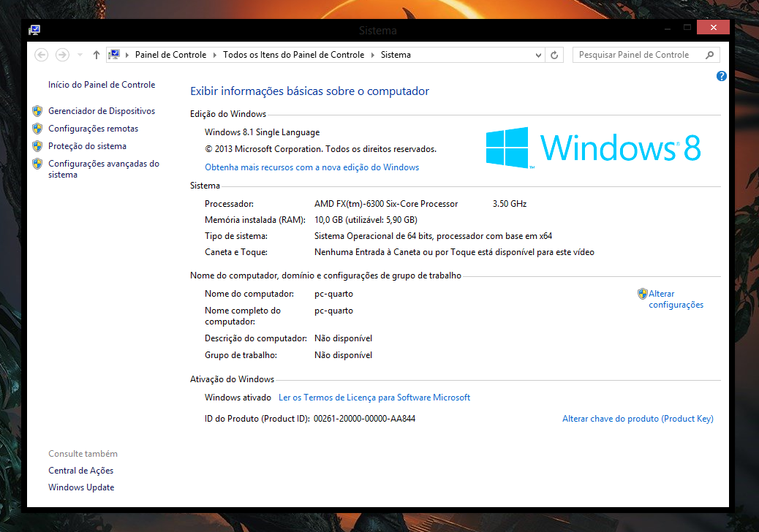This screenshot has width=759, height=532.
Task: Click the Windows 8 logo
Action: point(594,148)
